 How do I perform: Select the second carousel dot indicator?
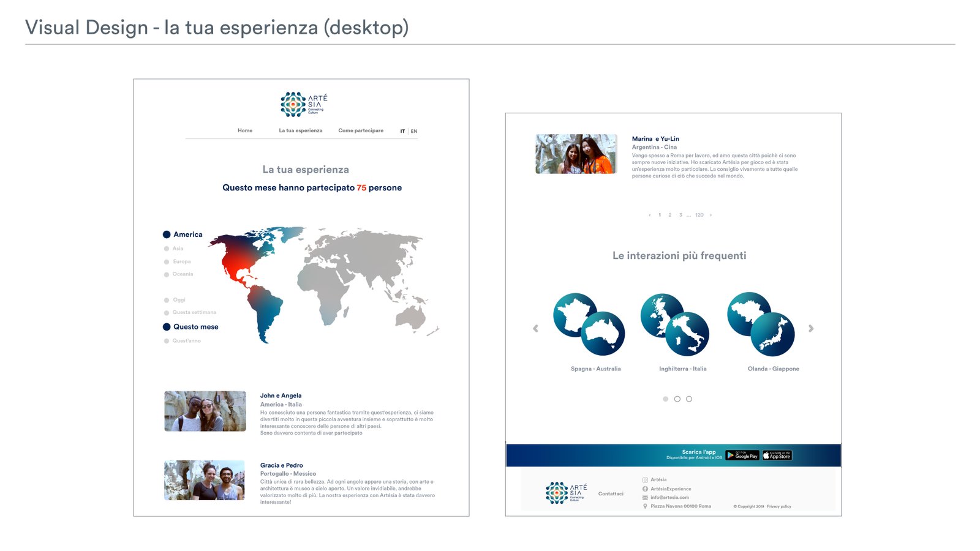(x=677, y=399)
